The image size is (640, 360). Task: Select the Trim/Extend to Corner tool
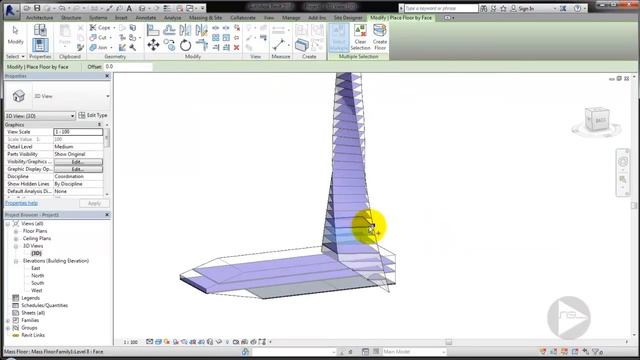[202, 45]
